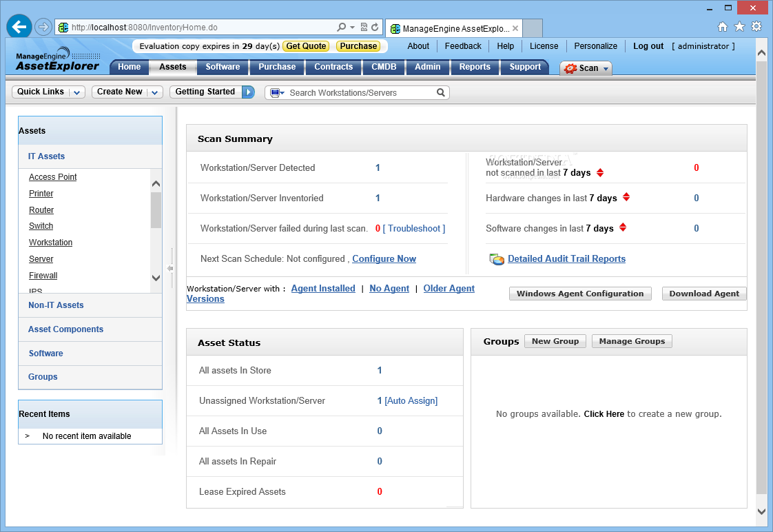Viewport: 773px width, 532px height.
Task: Click the yellow Purchase button
Action: [x=358, y=46]
